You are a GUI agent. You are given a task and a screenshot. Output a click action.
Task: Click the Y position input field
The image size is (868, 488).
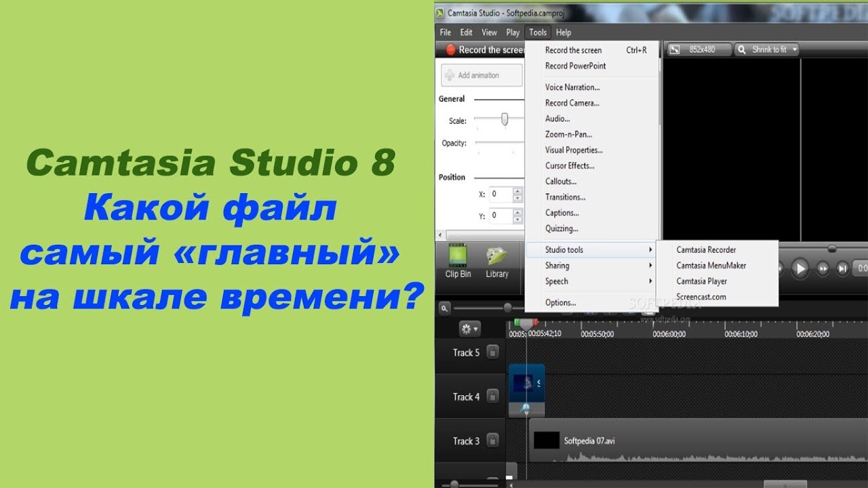tap(500, 216)
